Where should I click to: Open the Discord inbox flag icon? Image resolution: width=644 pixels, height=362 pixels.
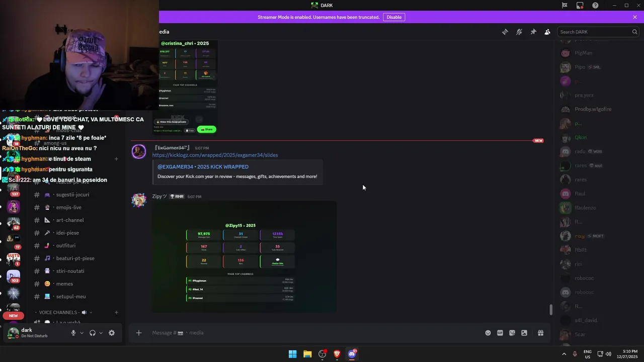[x=565, y=6]
